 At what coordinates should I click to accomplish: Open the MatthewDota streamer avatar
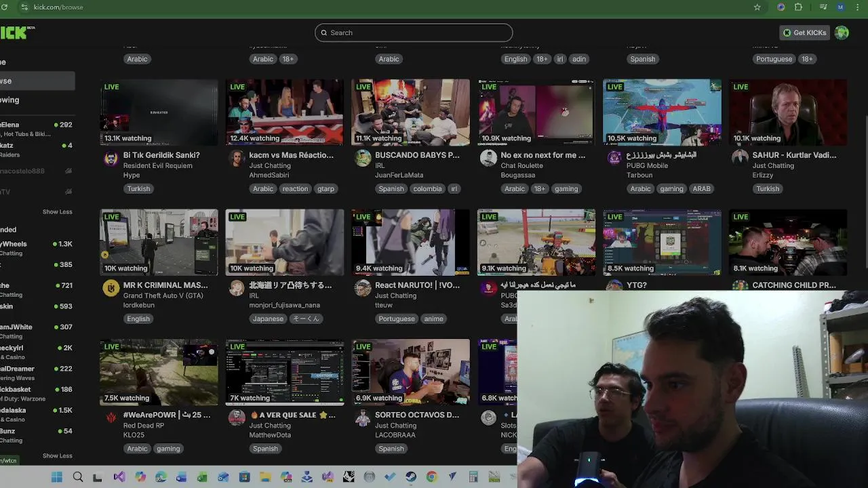[x=237, y=418]
